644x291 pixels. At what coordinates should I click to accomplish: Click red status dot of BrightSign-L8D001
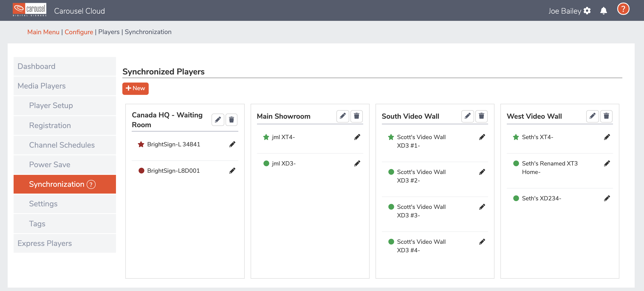coord(141,171)
